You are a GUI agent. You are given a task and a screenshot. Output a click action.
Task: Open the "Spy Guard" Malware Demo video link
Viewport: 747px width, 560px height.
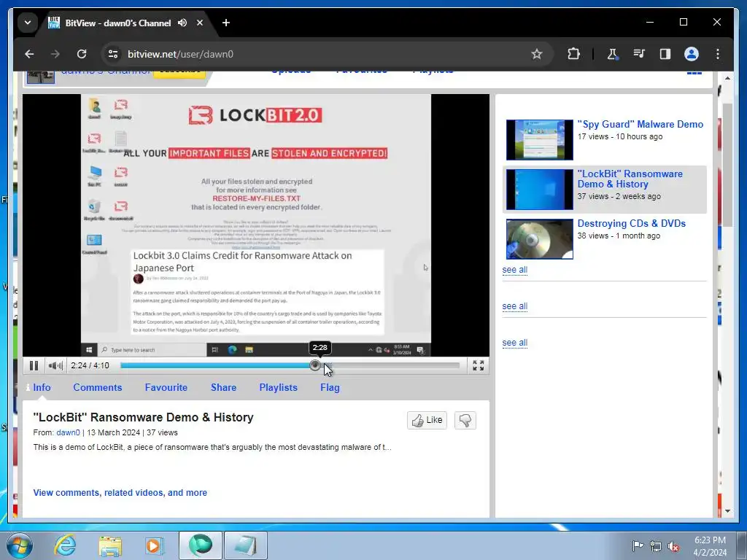pos(640,124)
